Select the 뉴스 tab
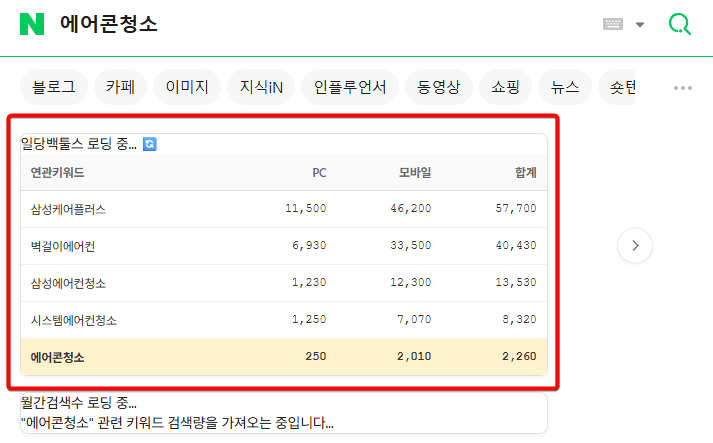713x443 pixels. pos(565,88)
